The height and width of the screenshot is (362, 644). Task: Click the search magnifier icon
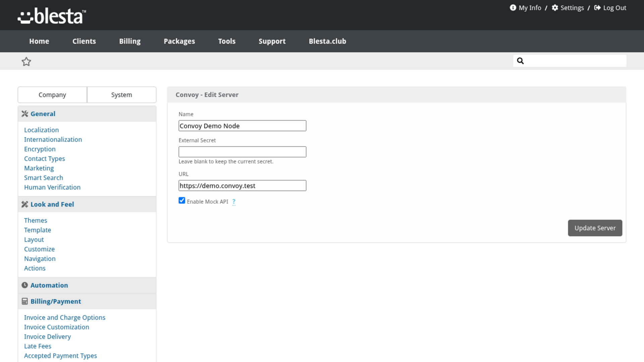(x=520, y=61)
